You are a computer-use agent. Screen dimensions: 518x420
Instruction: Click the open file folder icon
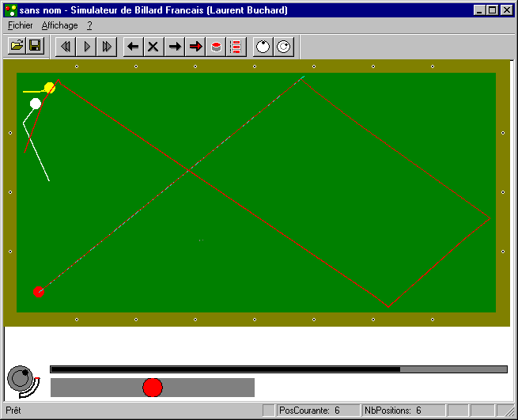pos(15,47)
